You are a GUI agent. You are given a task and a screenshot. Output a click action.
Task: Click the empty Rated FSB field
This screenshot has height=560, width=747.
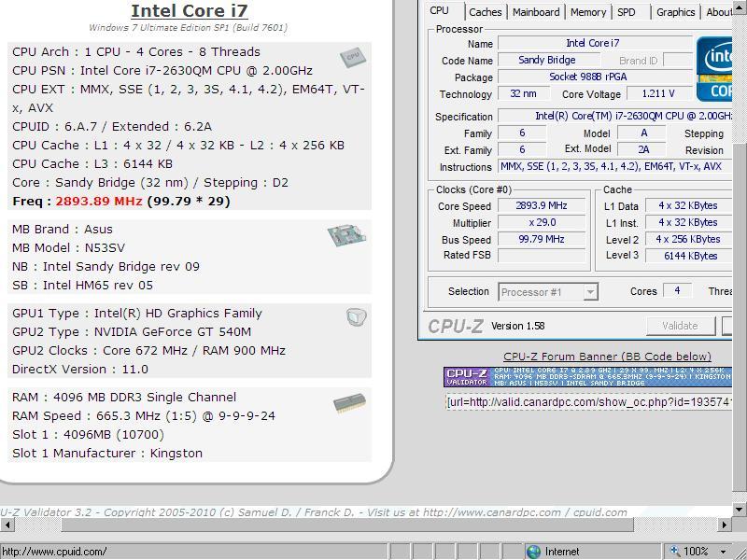(542, 255)
